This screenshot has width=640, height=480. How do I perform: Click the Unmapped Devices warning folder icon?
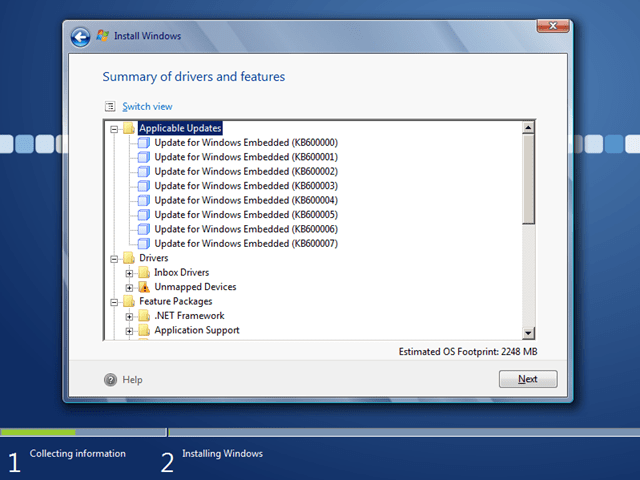click(144, 287)
